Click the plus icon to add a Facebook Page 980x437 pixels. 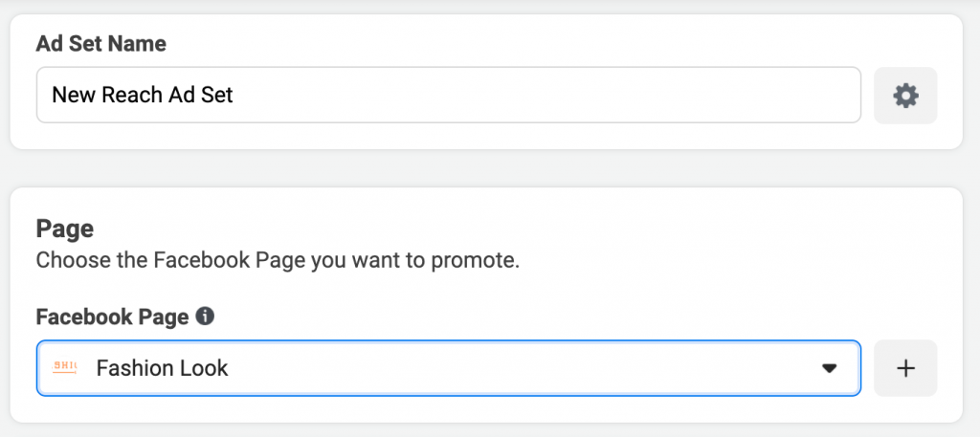tap(905, 368)
